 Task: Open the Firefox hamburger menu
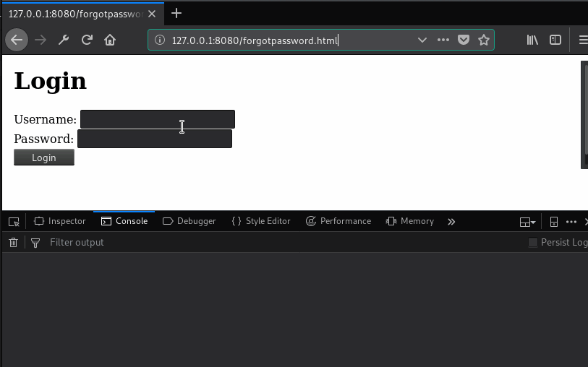pos(583,40)
